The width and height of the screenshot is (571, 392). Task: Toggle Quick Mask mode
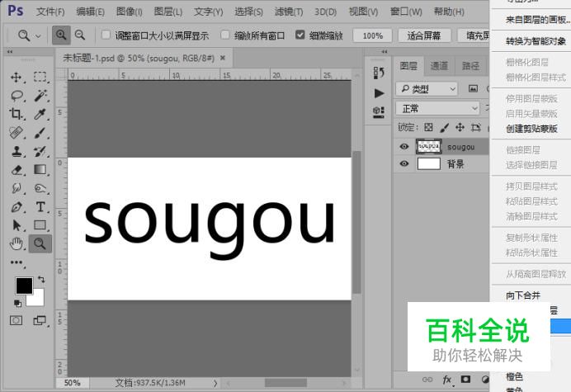coord(16,320)
